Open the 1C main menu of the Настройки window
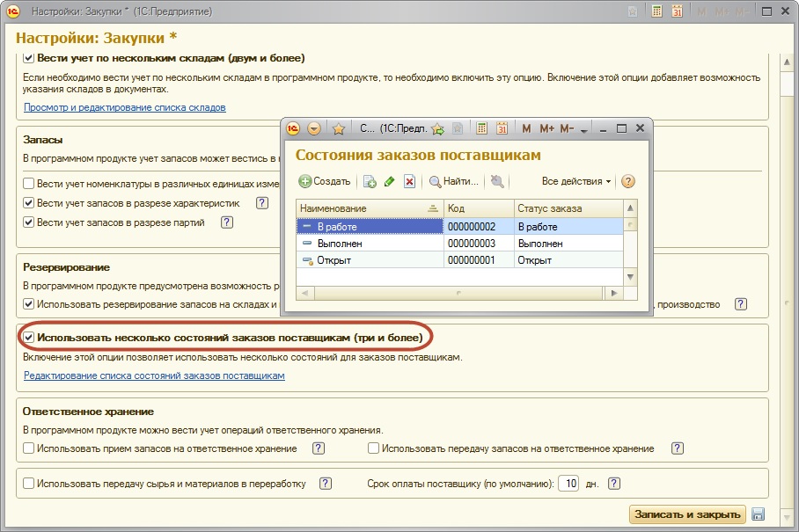799x532 pixels. (12, 11)
